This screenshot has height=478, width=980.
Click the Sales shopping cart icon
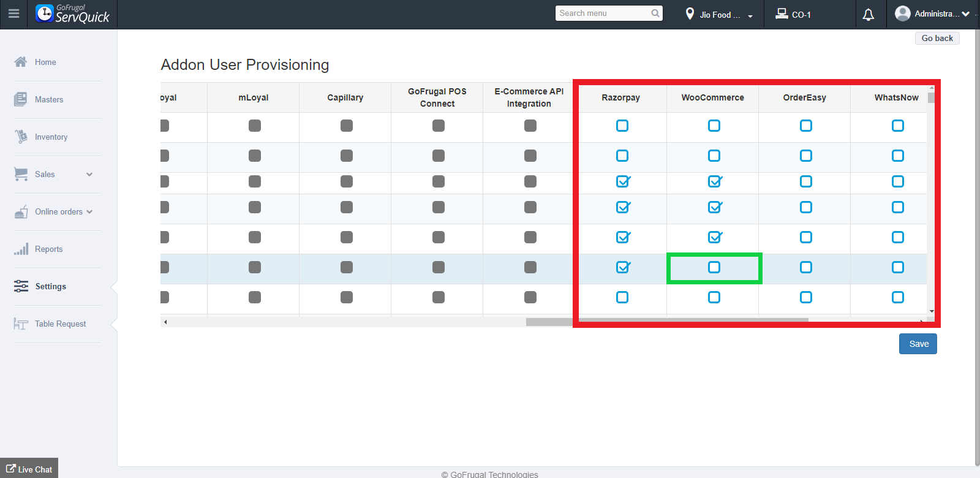pyautogui.click(x=21, y=174)
